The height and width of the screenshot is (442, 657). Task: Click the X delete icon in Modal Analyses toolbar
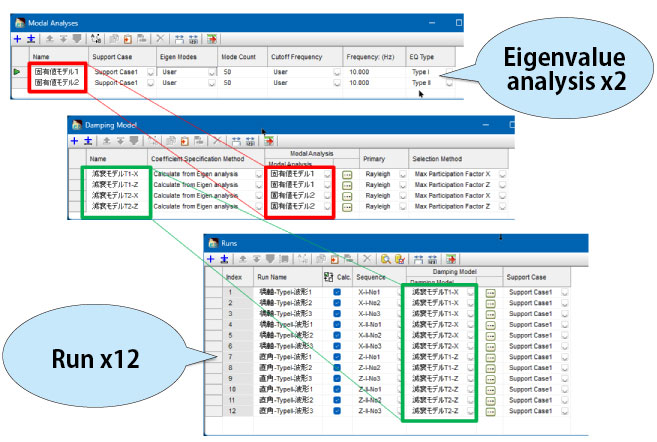(160, 39)
